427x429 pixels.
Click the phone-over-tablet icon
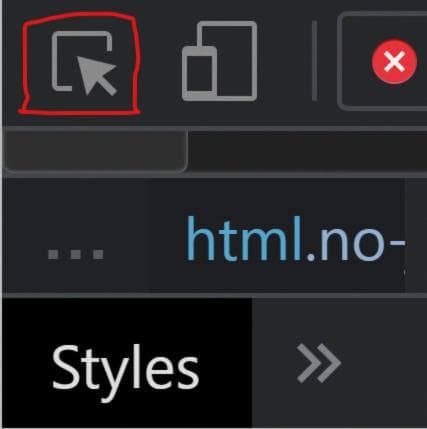[219, 61]
